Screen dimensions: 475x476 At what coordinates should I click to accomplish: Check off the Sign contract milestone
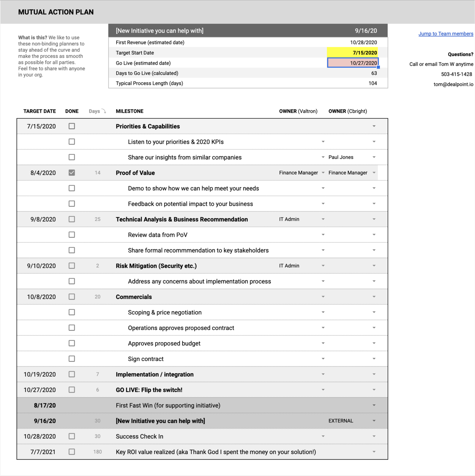pyautogui.click(x=72, y=359)
